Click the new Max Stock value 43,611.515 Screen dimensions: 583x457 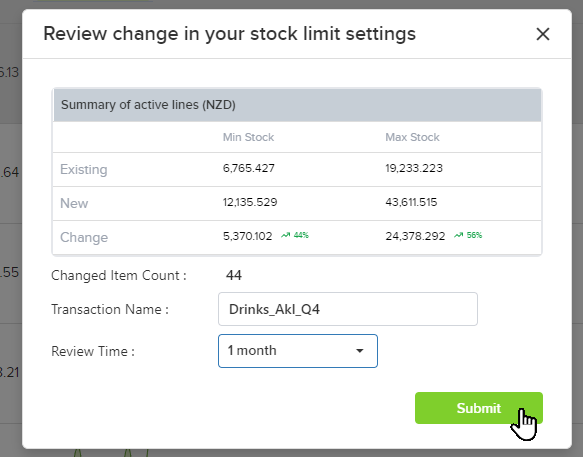click(411, 202)
